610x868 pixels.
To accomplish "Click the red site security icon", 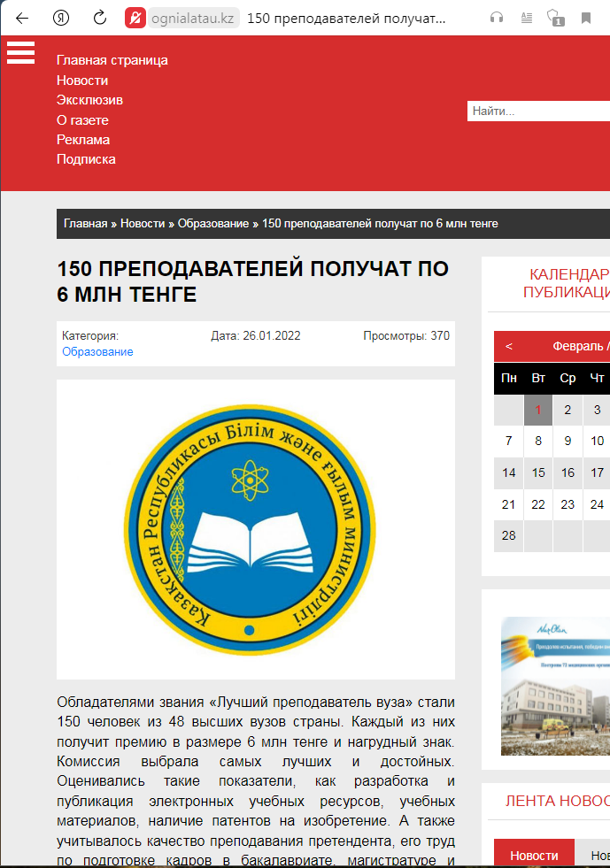I will 135,18.
